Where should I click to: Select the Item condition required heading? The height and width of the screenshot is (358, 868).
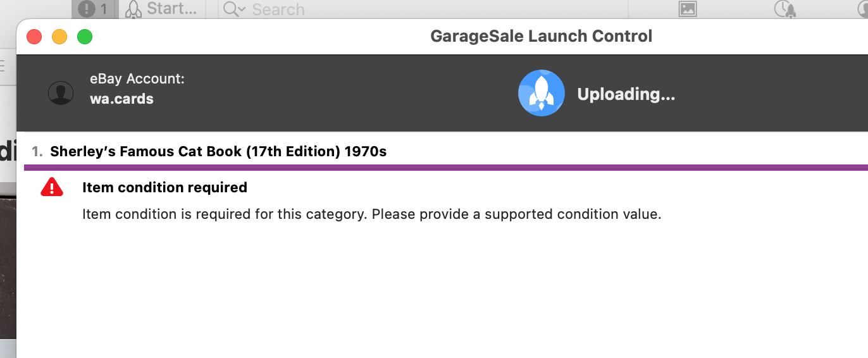click(x=164, y=187)
